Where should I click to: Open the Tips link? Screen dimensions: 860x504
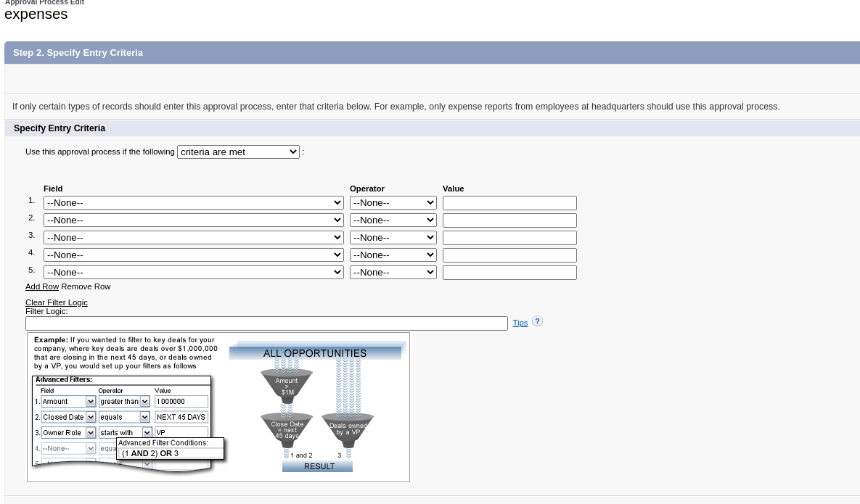pyautogui.click(x=520, y=323)
